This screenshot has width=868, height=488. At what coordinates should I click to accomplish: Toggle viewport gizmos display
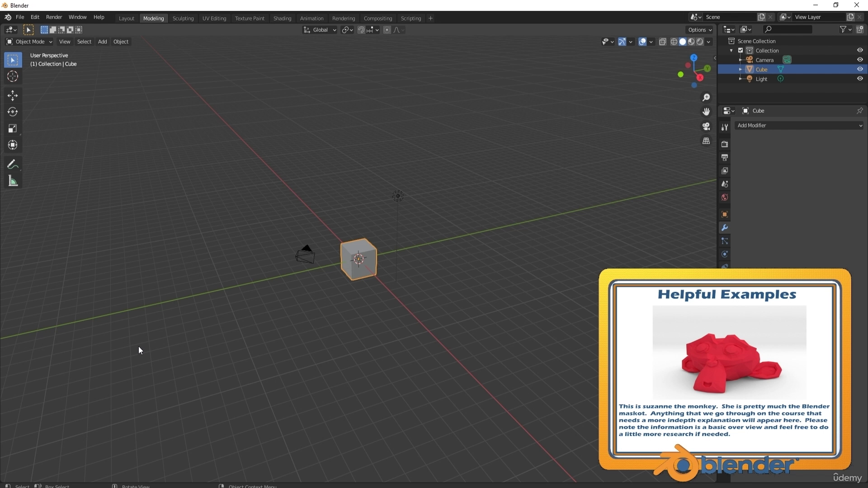tap(622, 42)
